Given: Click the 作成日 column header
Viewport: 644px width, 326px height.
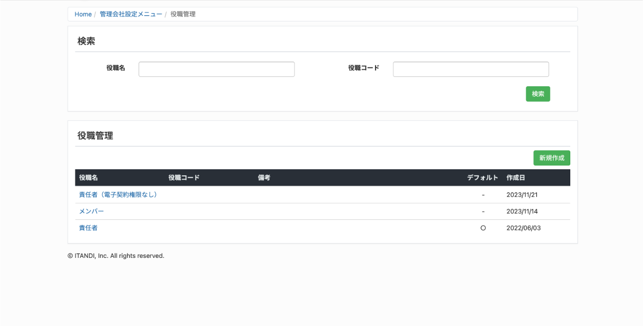Looking at the screenshot, I should pos(515,178).
